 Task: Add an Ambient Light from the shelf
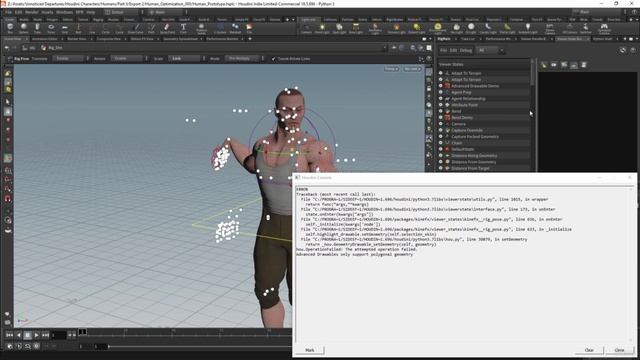click(x=527, y=28)
